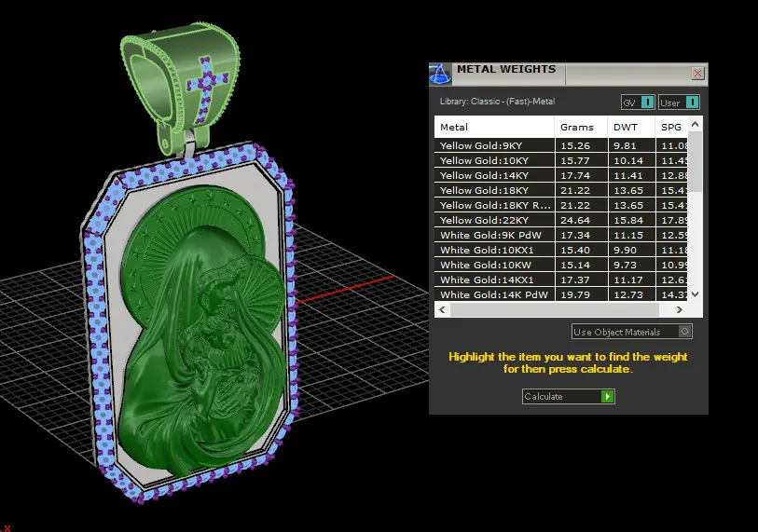This screenshot has width=758, height=532.
Task: Select the White Gold:10KW row
Action: [560, 265]
